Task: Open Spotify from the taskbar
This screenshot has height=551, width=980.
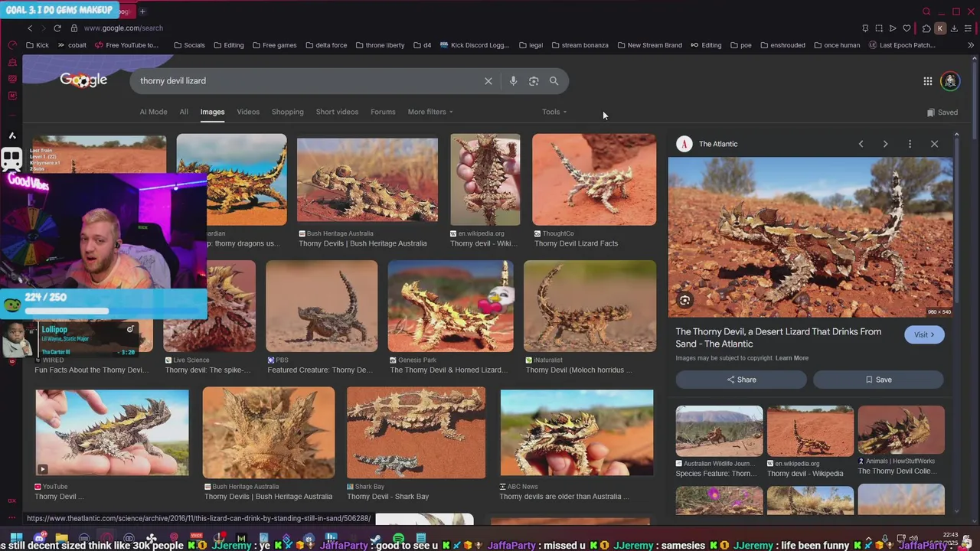Action: tap(399, 539)
